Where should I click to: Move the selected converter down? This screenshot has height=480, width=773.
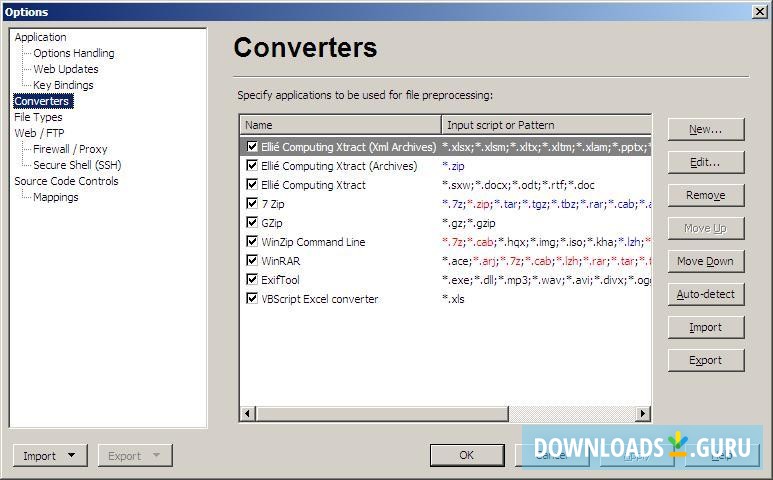pos(705,261)
